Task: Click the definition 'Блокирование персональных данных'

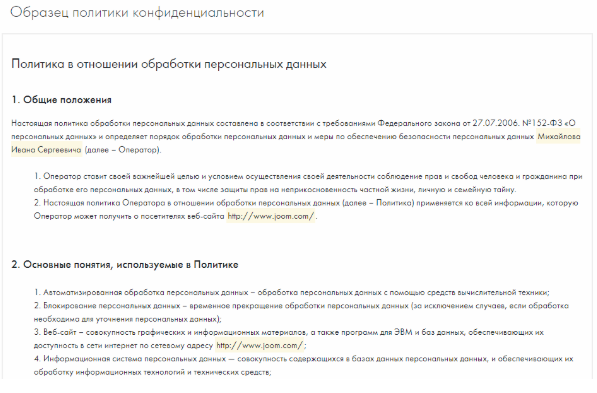Action: click(x=301, y=312)
